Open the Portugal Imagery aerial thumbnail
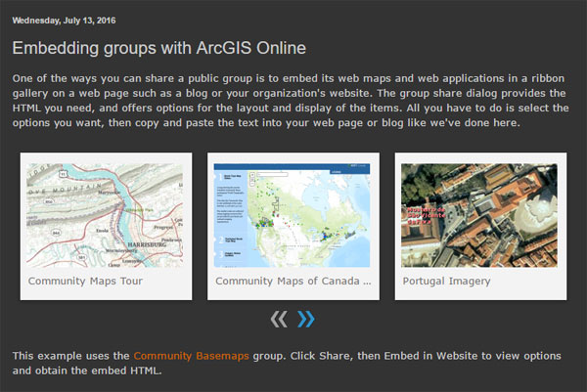Image resolution: width=587 pixels, height=392 pixels. coord(479,215)
